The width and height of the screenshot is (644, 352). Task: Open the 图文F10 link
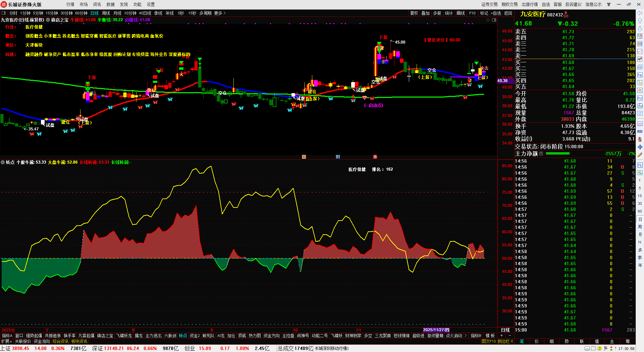point(489,341)
